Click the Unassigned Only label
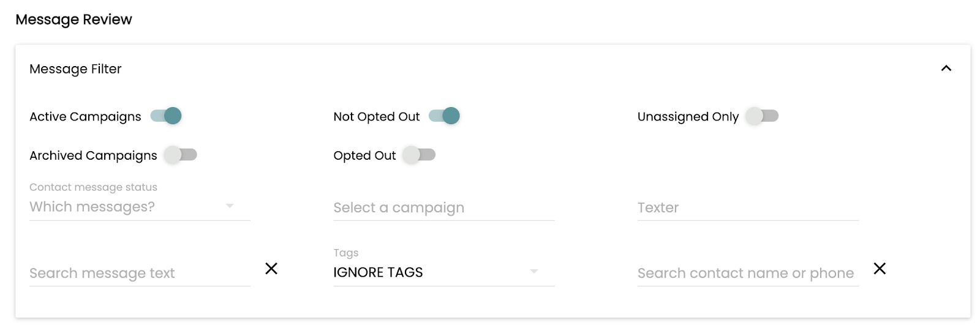Screen dimensions: 980x328 pos(688,117)
